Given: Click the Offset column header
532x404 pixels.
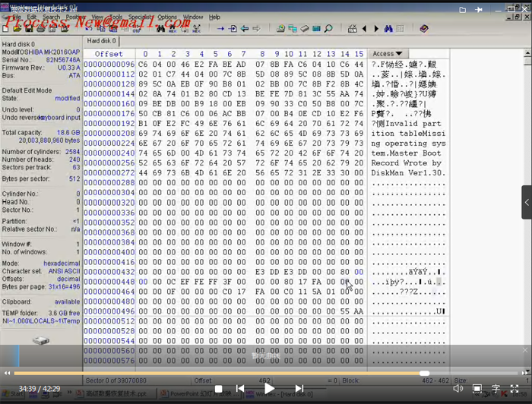Looking at the screenshot, I should pyautogui.click(x=109, y=54).
